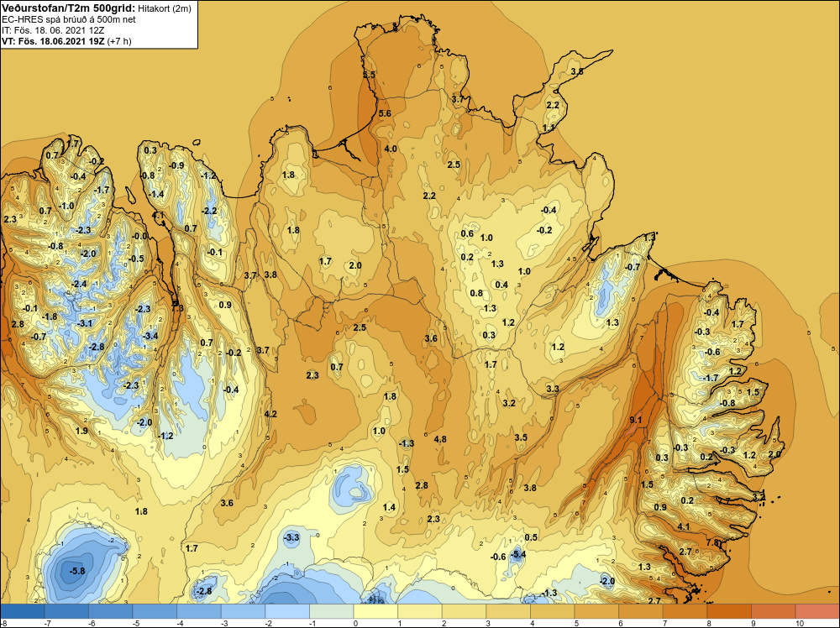
Task: Click the -3.4 temperature label
Action: [x=150, y=336]
